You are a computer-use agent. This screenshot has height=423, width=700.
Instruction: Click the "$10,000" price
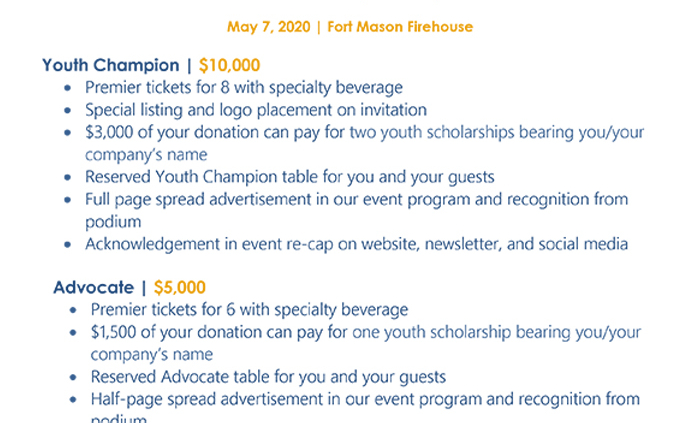click(x=229, y=66)
